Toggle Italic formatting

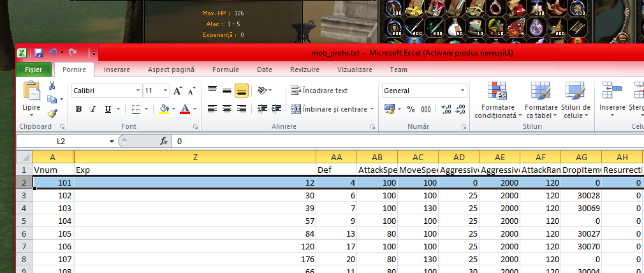(93, 109)
